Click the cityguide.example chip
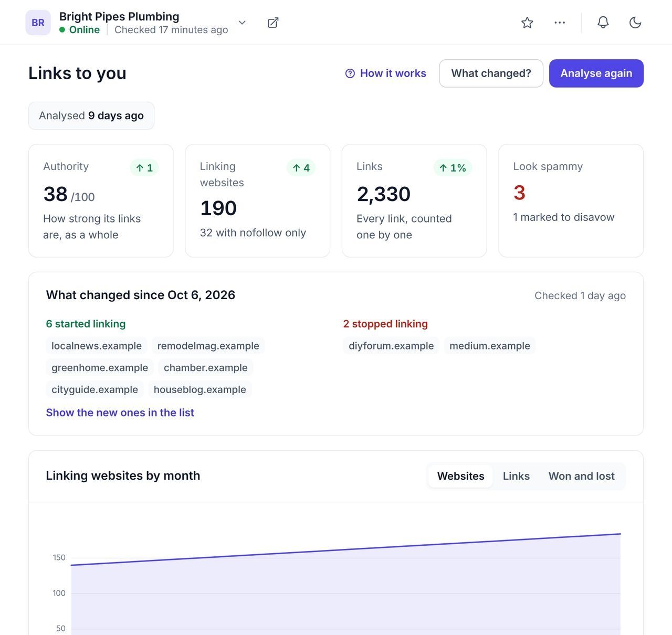The height and width of the screenshot is (635, 672). pyautogui.click(x=94, y=390)
